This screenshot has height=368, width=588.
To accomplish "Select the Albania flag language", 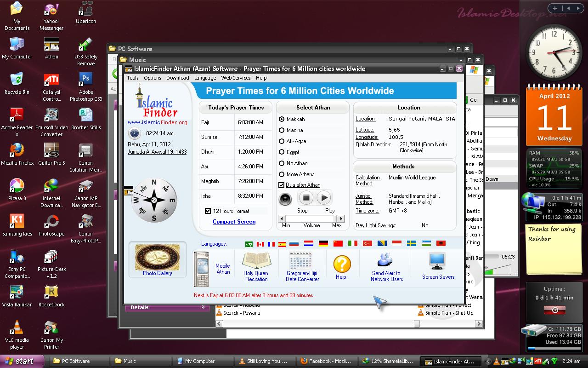I will coord(441,244).
